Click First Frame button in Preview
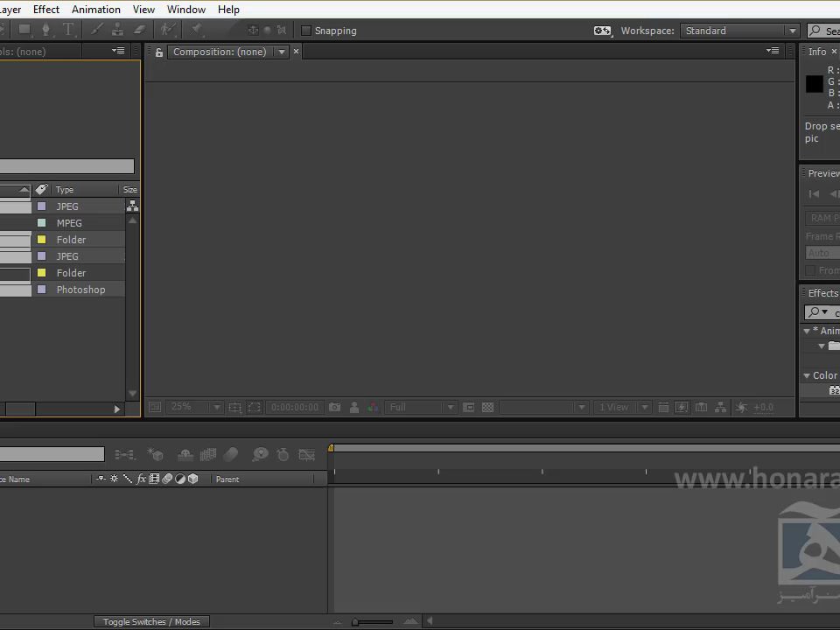 point(814,194)
